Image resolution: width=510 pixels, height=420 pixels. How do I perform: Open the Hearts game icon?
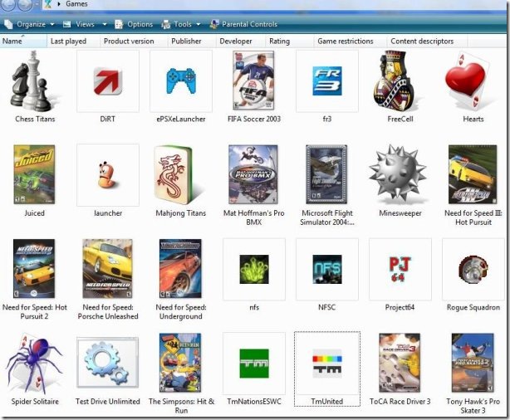pos(468,81)
